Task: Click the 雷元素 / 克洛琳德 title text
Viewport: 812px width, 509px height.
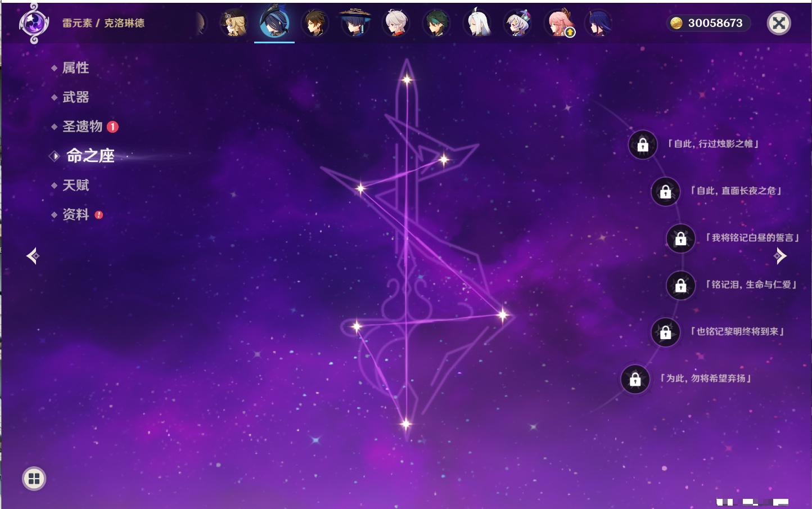Action: point(103,23)
